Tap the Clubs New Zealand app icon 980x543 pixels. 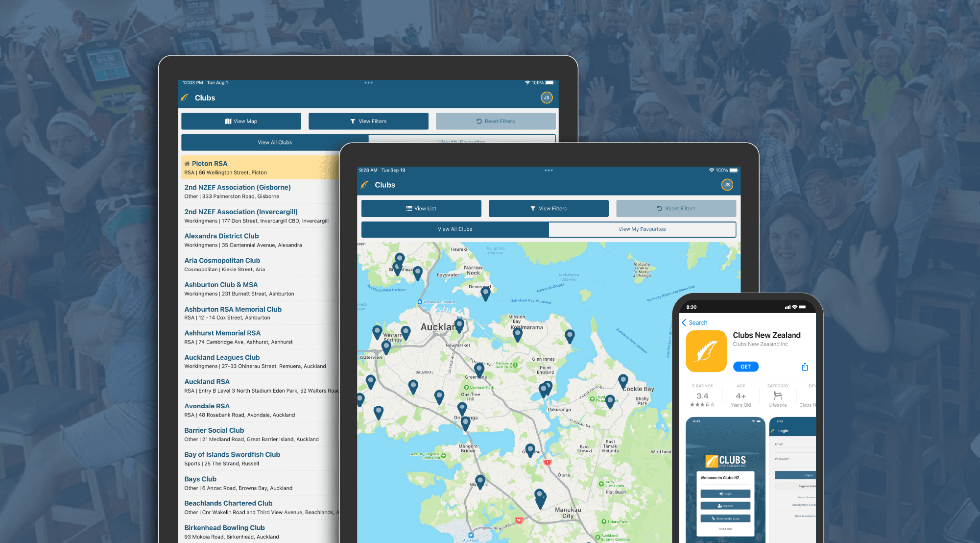click(x=706, y=351)
